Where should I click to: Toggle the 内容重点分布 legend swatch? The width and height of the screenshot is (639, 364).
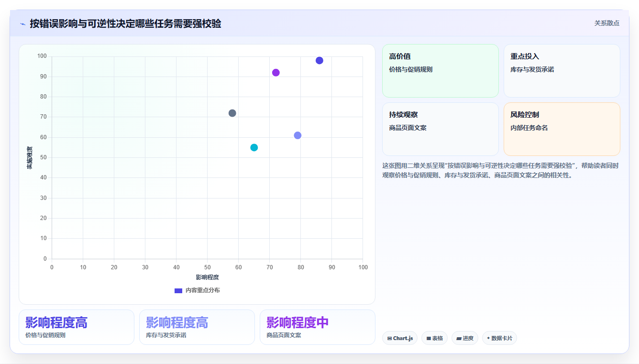pos(178,290)
